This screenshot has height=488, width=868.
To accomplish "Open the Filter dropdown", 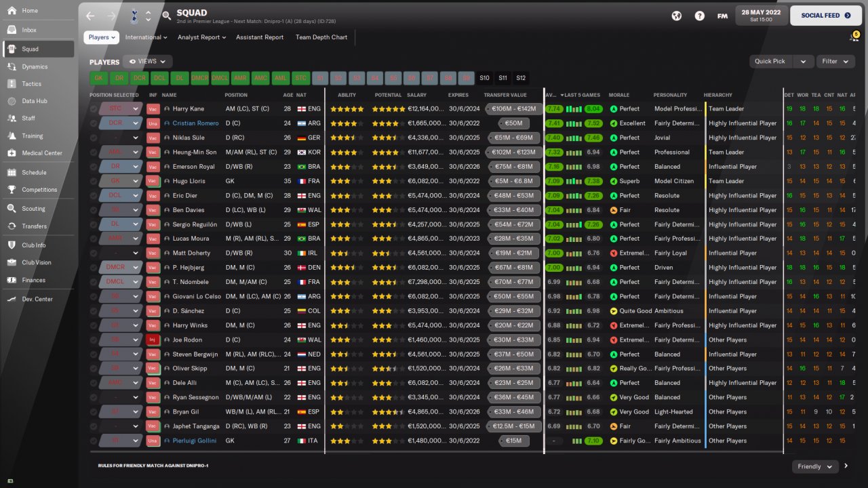I will (x=835, y=62).
